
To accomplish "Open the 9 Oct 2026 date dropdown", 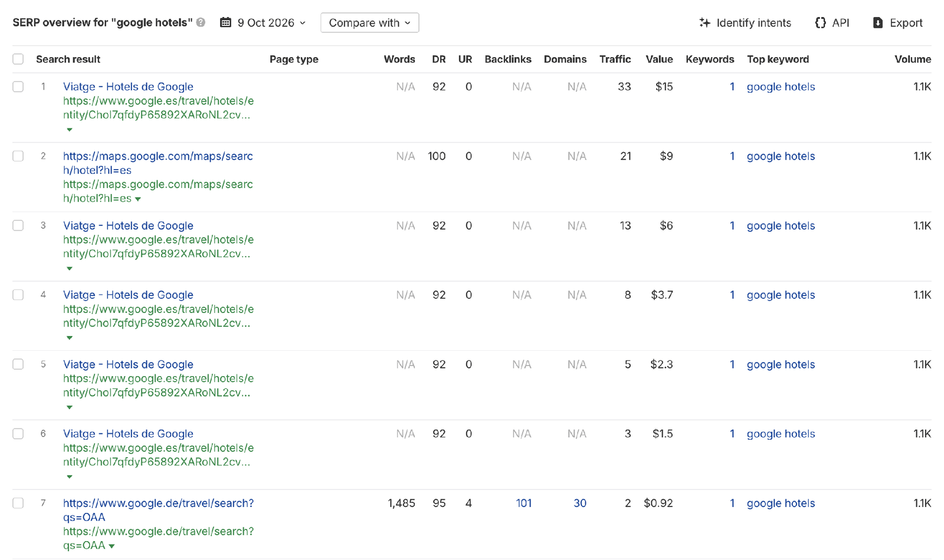I will pyautogui.click(x=263, y=22).
